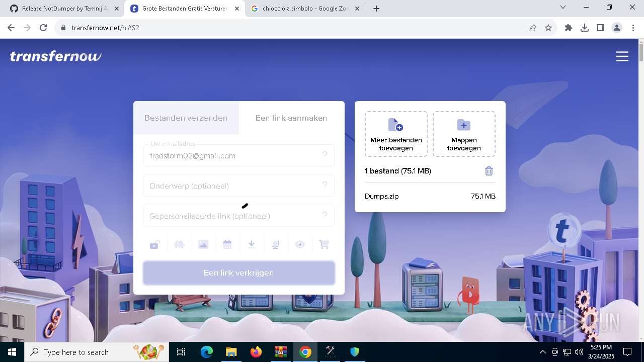Close the Release NotDumper tab
Viewport: 644px width, 362px height.
point(117,9)
